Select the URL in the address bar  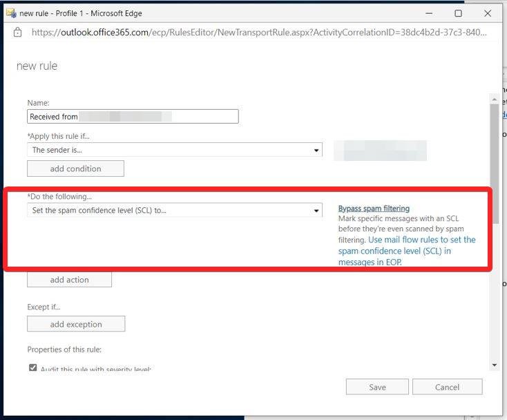[259, 32]
